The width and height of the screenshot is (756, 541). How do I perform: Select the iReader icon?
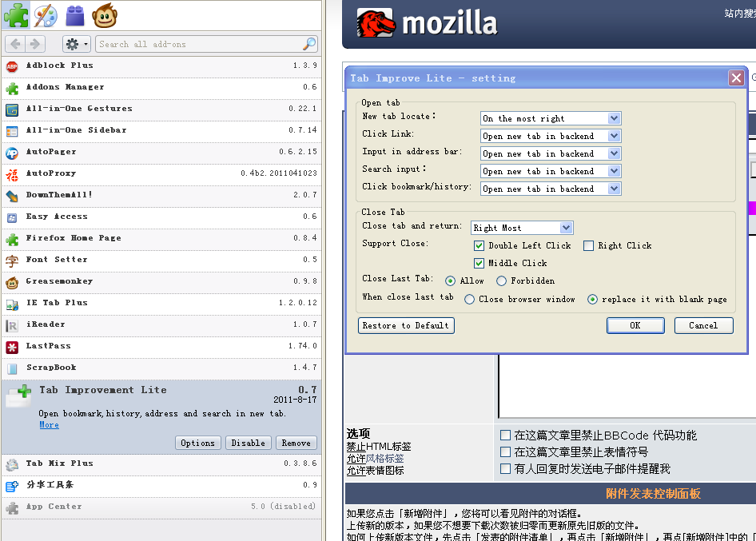click(12, 326)
